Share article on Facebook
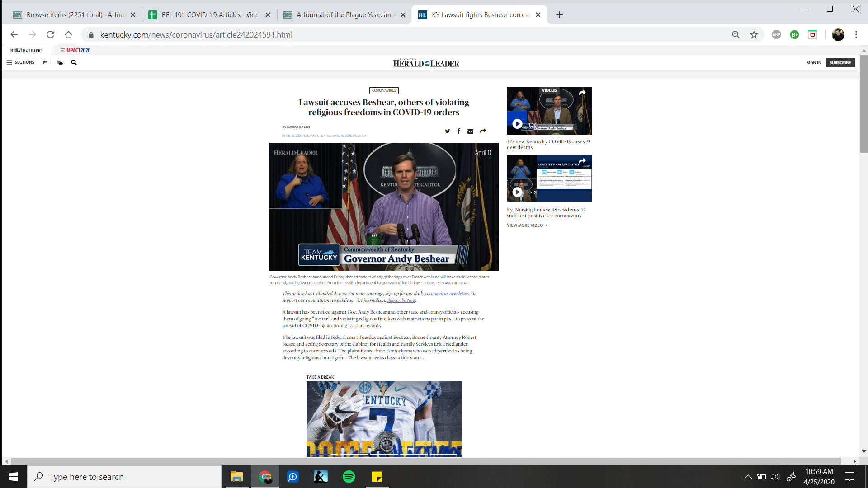Viewport: 868px width, 488px height. (458, 131)
